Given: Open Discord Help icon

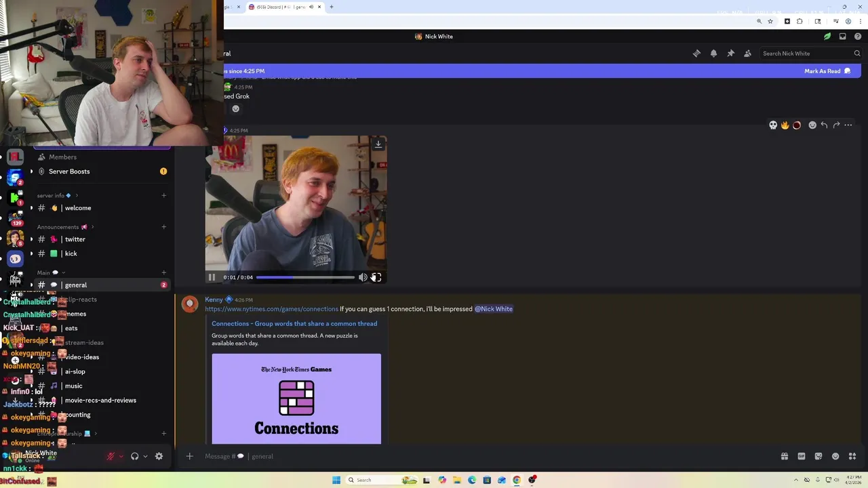Looking at the screenshot, I should pyautogui.click(x=858, y=37).
